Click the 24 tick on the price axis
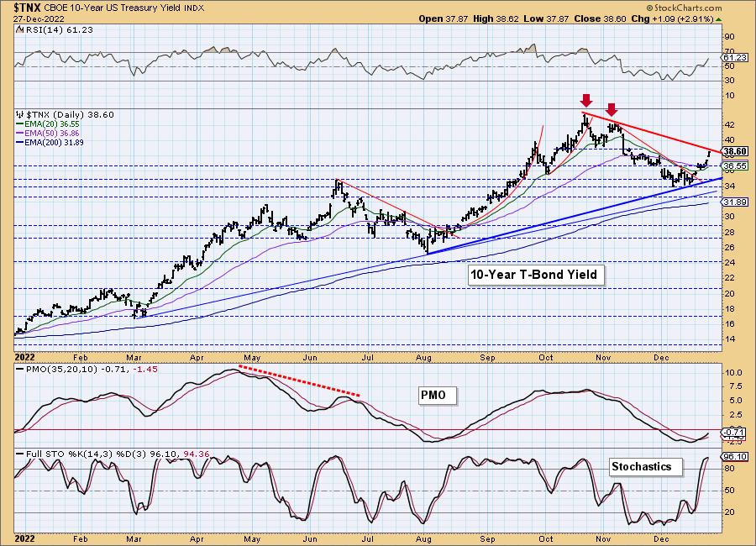This screenshot has height=546, width=756. point(729,262)
